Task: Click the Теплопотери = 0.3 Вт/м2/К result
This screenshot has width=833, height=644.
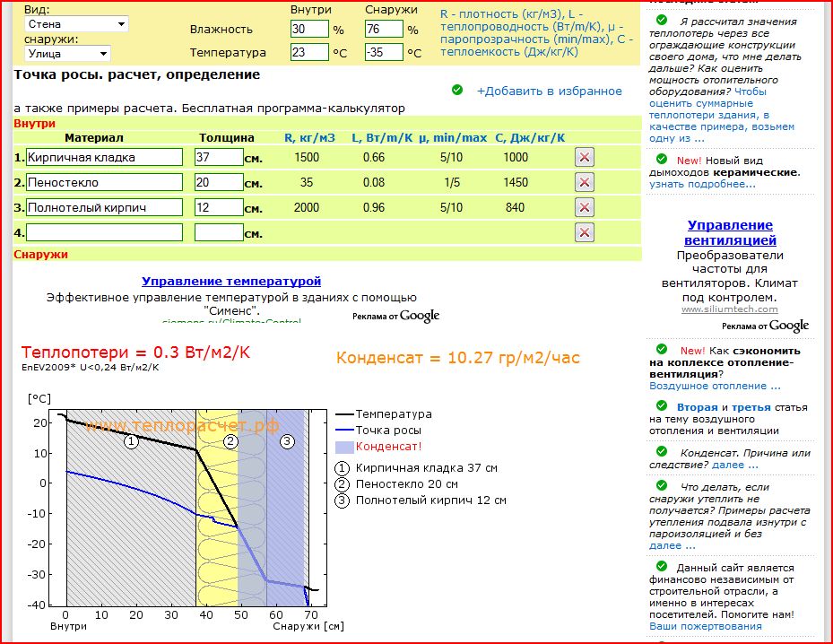Action: click(135, 352)
